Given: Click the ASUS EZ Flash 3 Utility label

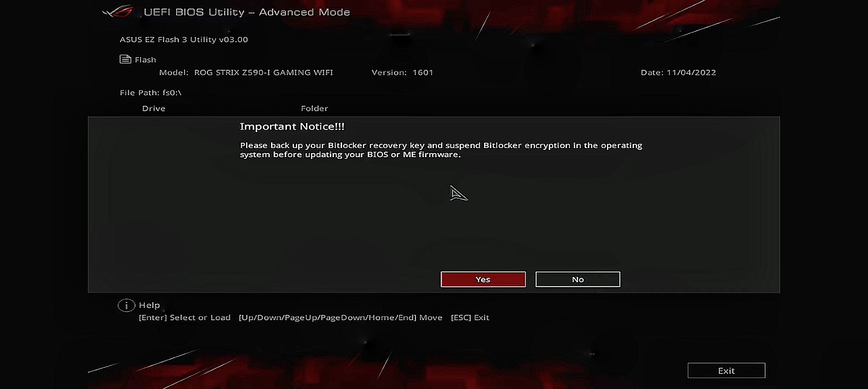Looking at the screenshot, I should [x=184, y=40].
